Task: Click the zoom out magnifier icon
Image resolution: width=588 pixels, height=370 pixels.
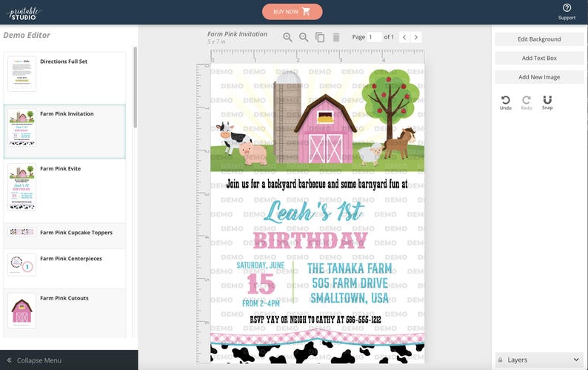Action: coord(304,37)
